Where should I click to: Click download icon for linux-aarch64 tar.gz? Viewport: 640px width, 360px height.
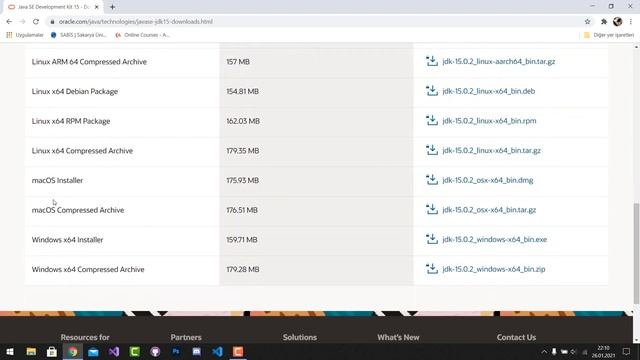431,61
